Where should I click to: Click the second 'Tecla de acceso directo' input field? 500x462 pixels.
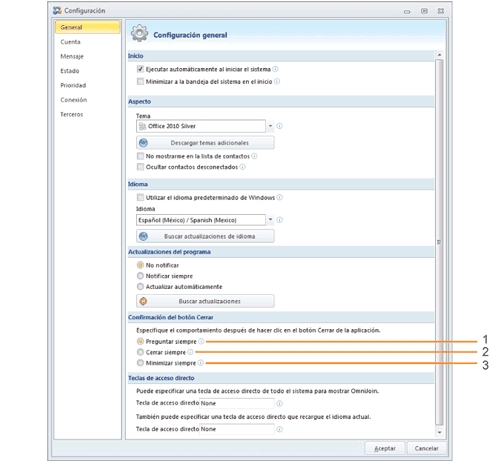coord(237,429)
